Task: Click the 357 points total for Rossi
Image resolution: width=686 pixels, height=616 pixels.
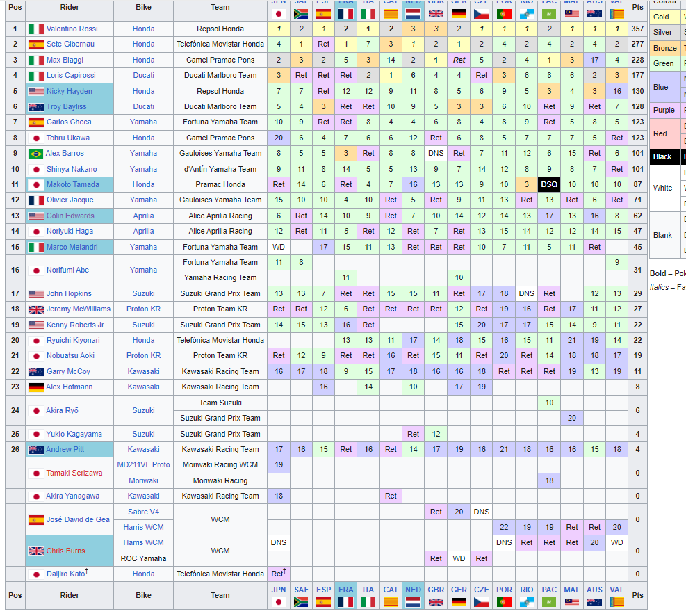Action: 637,29
